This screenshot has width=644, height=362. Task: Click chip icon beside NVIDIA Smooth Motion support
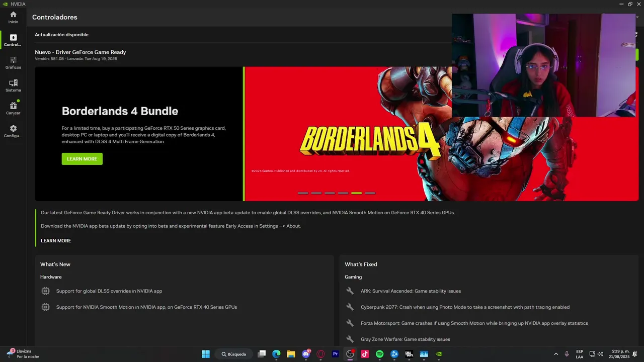click(46, 307)
